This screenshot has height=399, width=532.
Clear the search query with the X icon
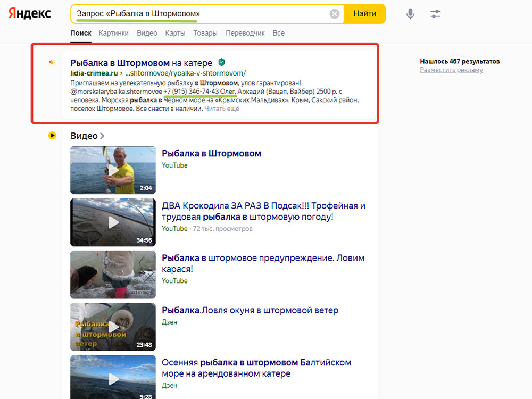point(334,14)
